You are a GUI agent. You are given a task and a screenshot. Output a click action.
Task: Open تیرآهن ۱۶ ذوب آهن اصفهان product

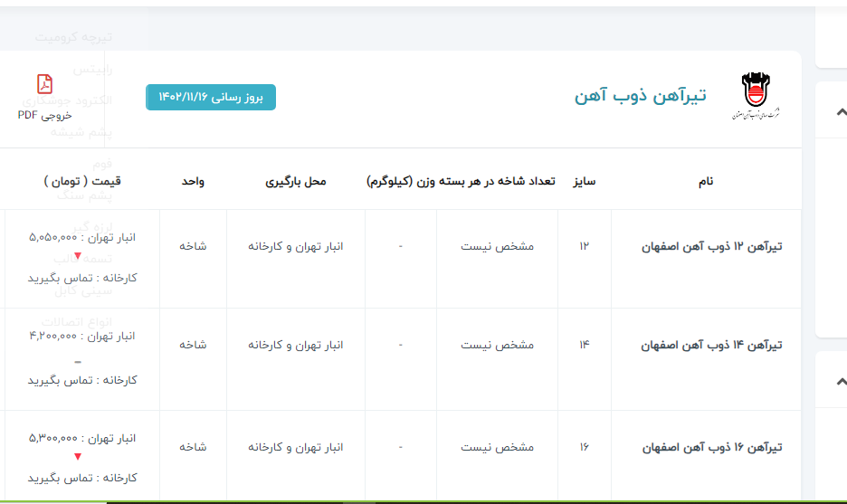pyautogui.click(x=711, y=448)
